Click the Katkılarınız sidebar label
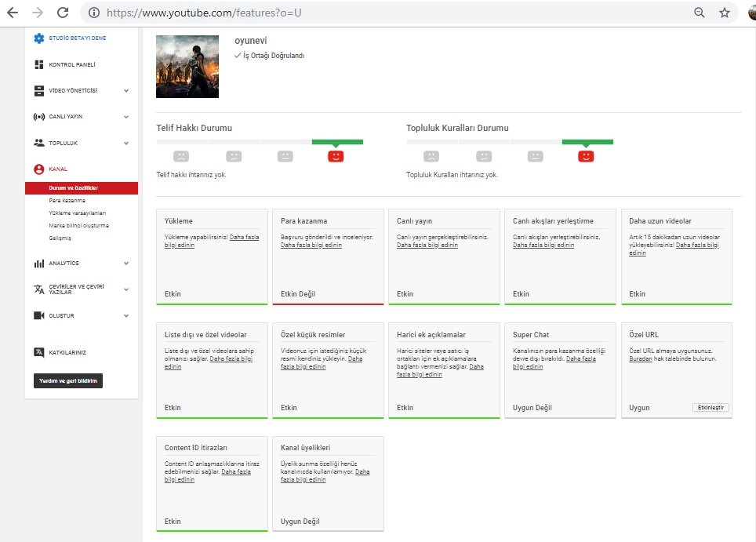This screenshot has width=756, height=542. [x=67, y=352]
